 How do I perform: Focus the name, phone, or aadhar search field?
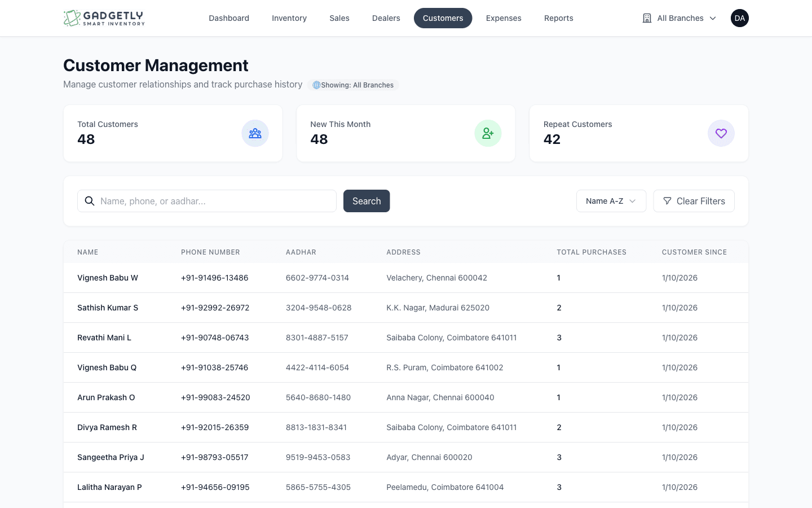coord(207,201)
